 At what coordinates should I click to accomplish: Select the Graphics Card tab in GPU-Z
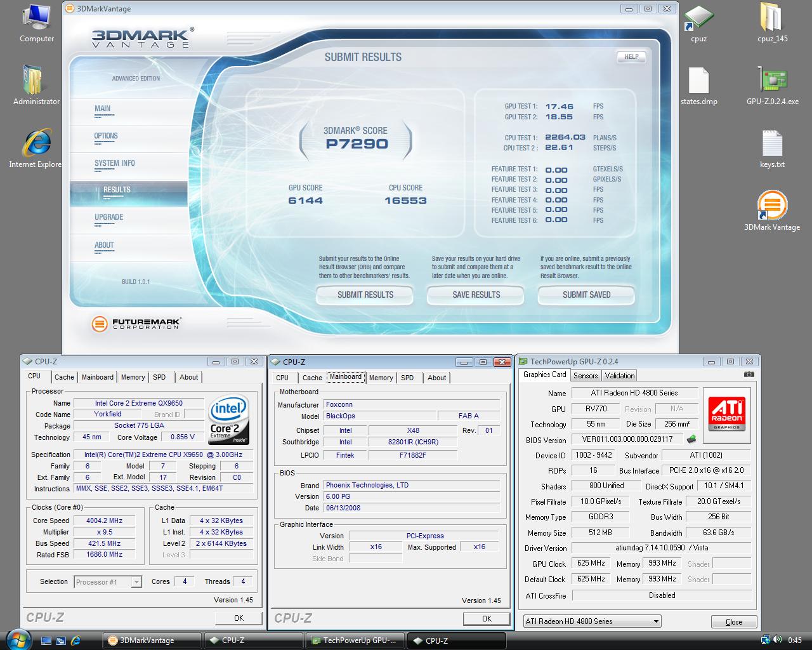coord(545,375)
